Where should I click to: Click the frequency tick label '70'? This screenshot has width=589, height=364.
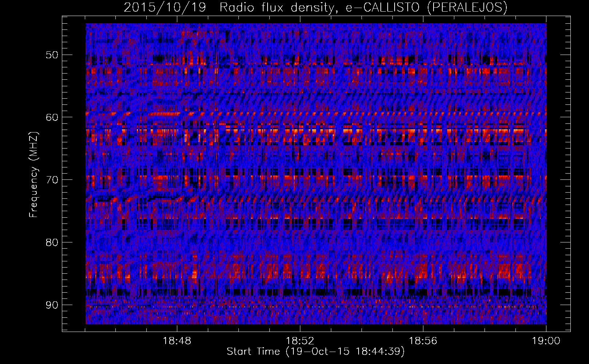pyautogui.click(x=52, y=180)
